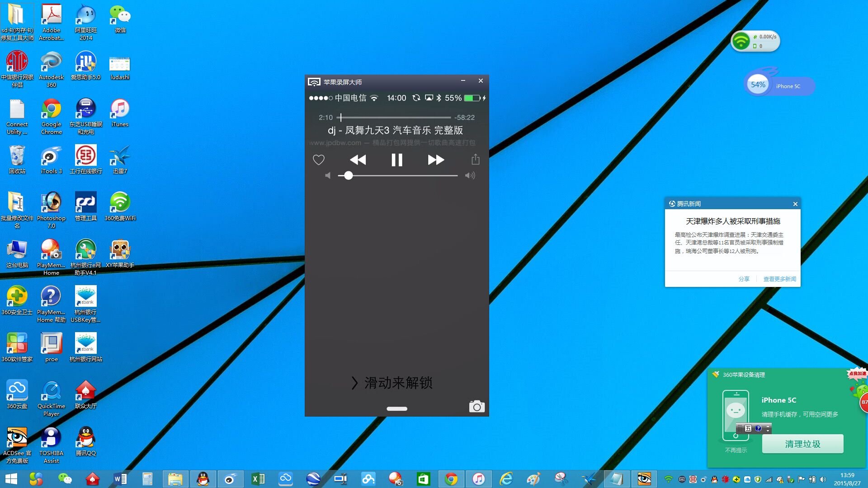Open ACDSee eye icon on the taskbar
868x488 pixels.
coord(644,479)
